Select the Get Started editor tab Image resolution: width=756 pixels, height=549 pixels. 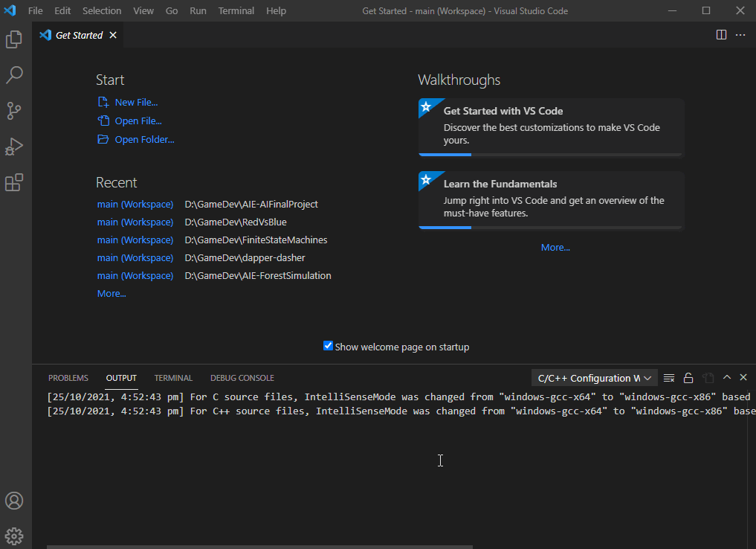coord(77,35)
